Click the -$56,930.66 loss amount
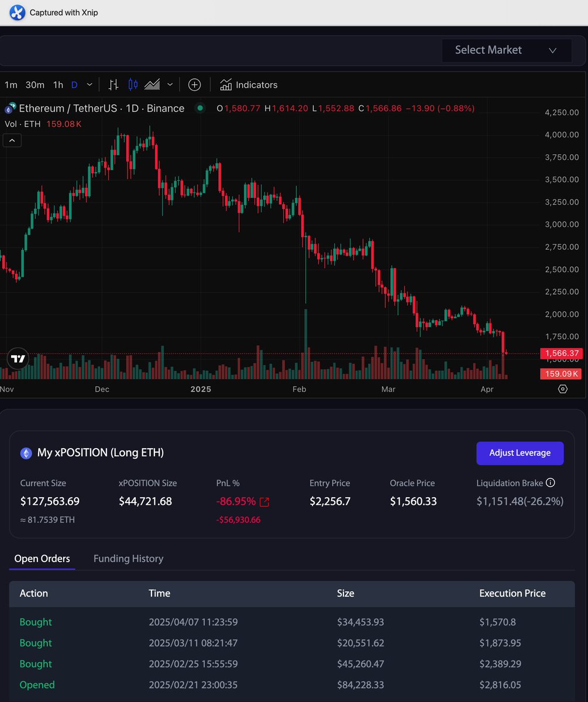 click(238, 520)
